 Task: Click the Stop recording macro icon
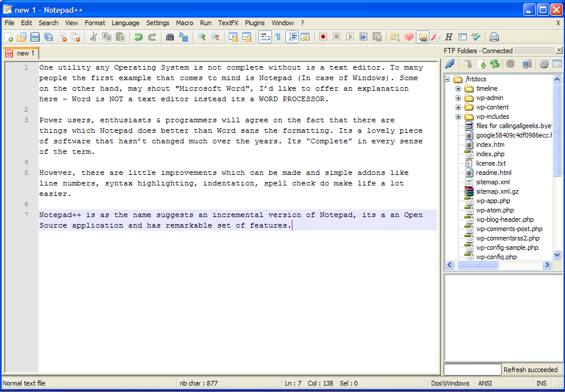tap(336, 37)
